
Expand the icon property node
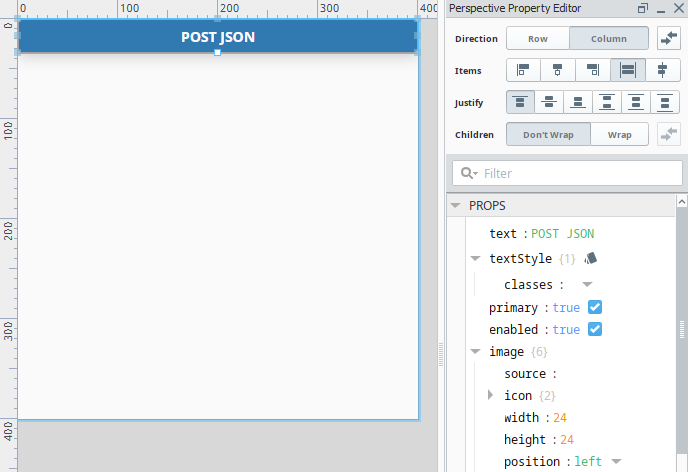tap(490, 396)
